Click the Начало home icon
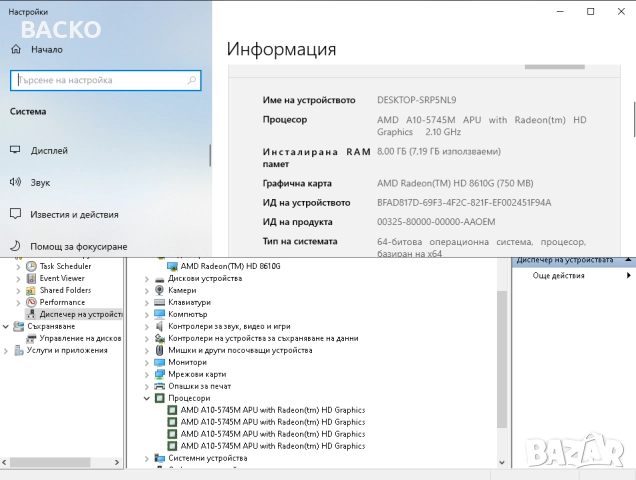This screenshot has width=636, height=480. pyautogui.click(x=16, y=50)
